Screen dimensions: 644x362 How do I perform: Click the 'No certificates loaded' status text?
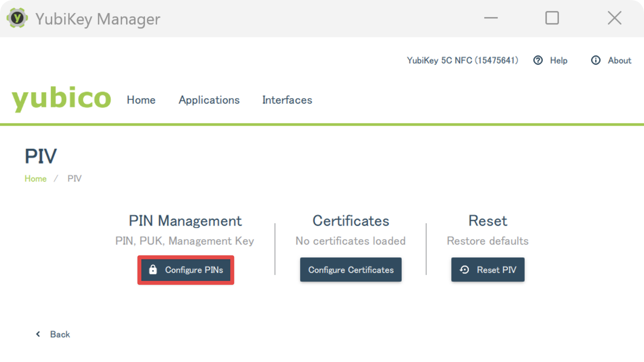[x=351, y=241]
